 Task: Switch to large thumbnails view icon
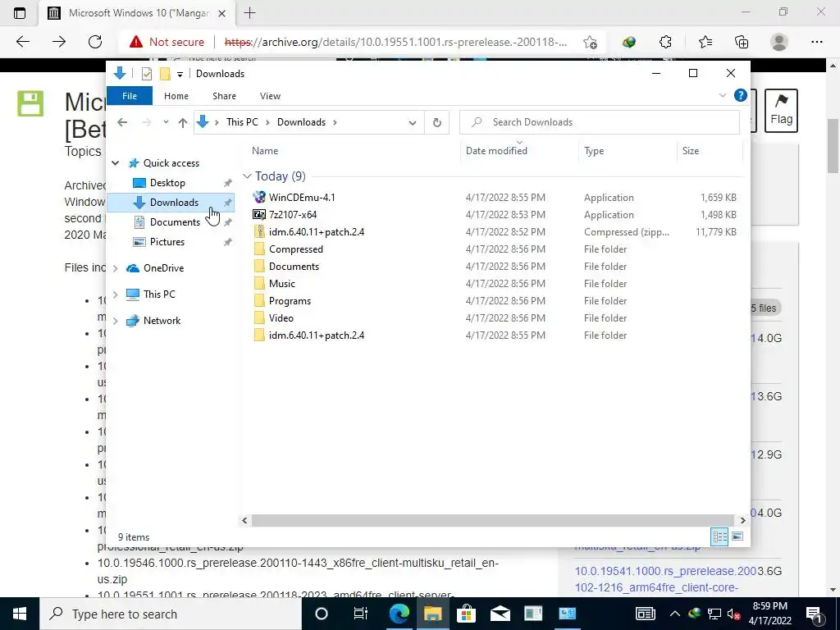tap(737, 536)
